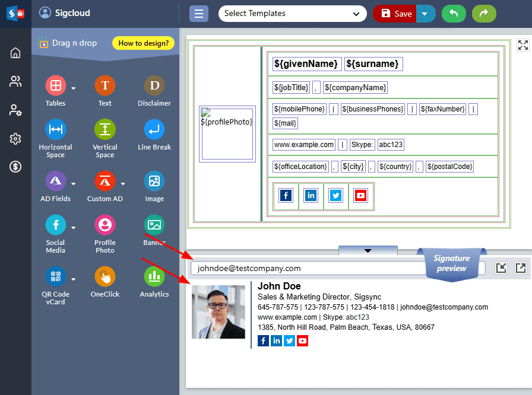
Task: Click the undo arrow button
Action: (x=454, y=14)
